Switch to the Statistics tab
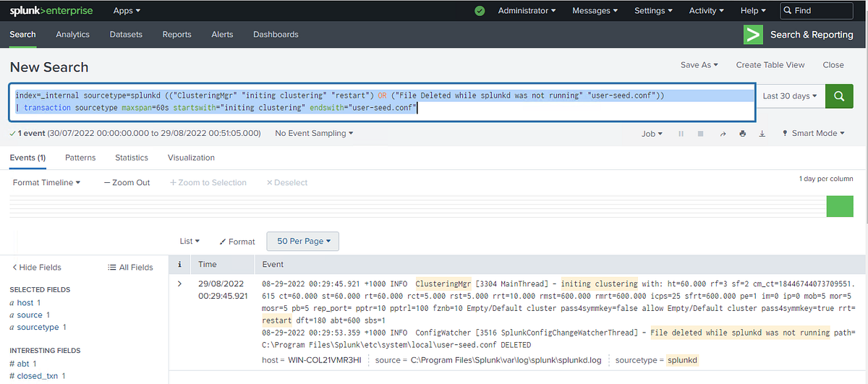The height and width of the screenshot is (384, 868). point(132,158)
